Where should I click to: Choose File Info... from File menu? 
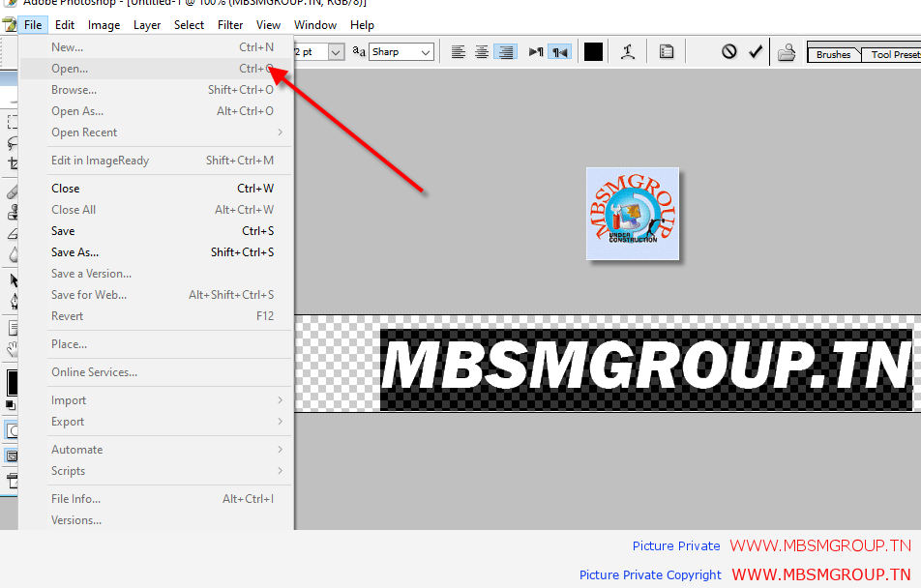tap(156, 499)
